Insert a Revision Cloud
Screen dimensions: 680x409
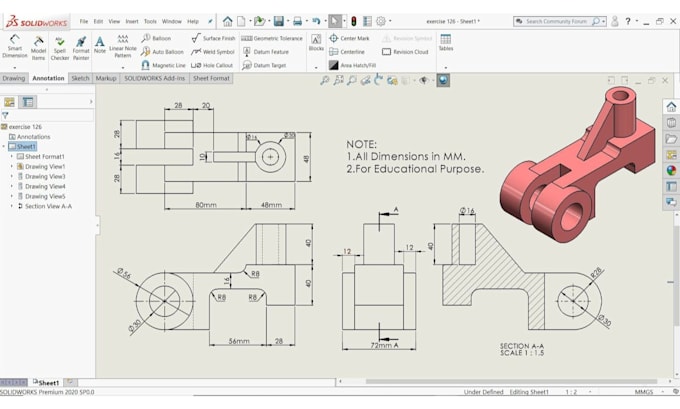405,52
